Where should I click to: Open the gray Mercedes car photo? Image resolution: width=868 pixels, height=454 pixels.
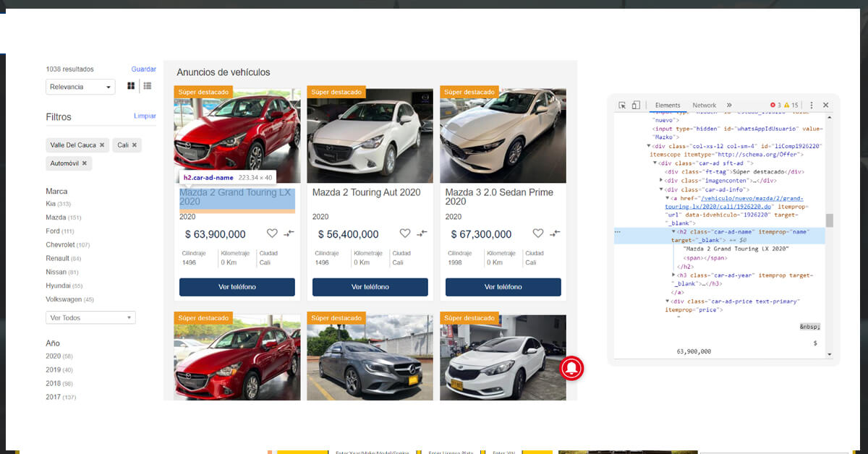(x=370, y=357)
